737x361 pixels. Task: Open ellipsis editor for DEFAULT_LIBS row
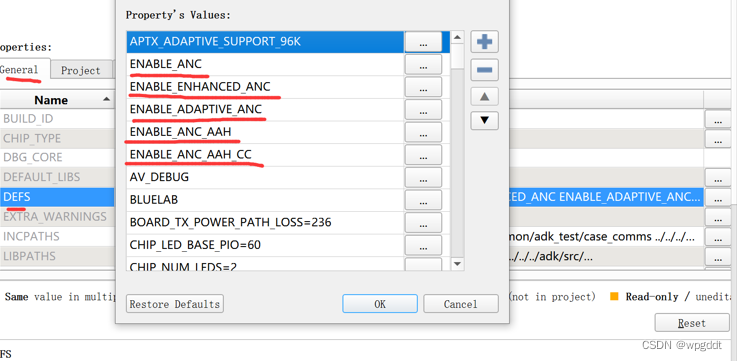[718, 178]
